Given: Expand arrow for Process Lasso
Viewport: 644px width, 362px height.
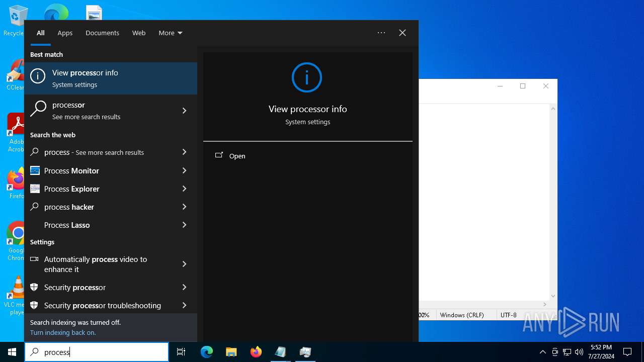Looking at the screenshot, I should click(184, 225).
